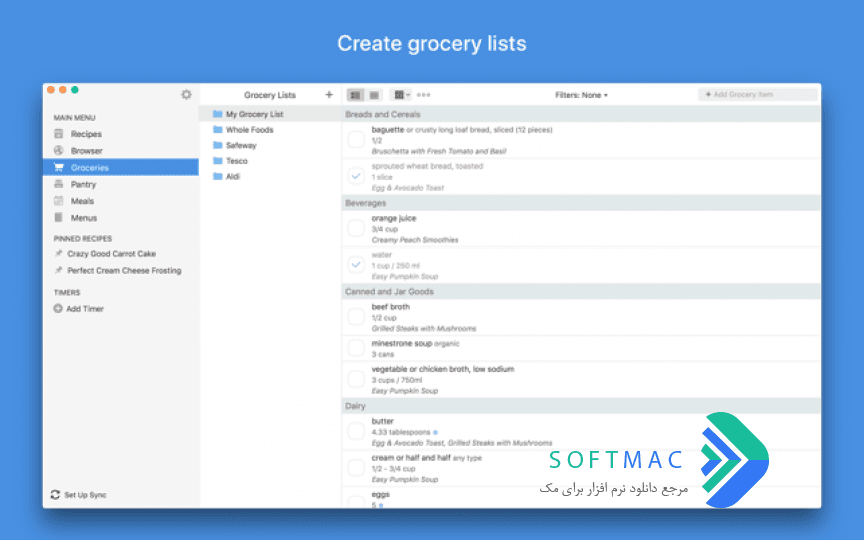The width and height of the screenshot is (864, 540).
Task: Click the Set Up Sync icon
Action: (55, 495)
